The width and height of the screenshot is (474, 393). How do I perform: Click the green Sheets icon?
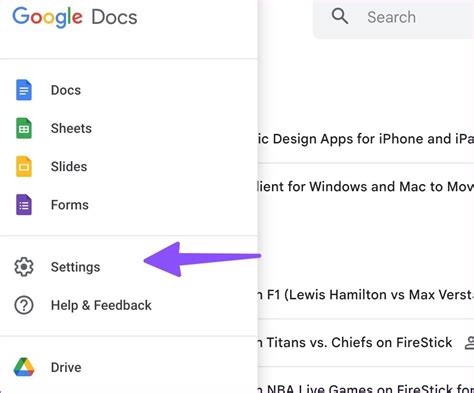tap(24, 128)
